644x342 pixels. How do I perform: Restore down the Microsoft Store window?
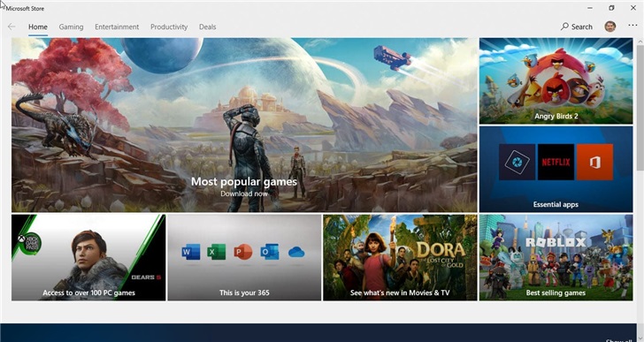point(611,8)
